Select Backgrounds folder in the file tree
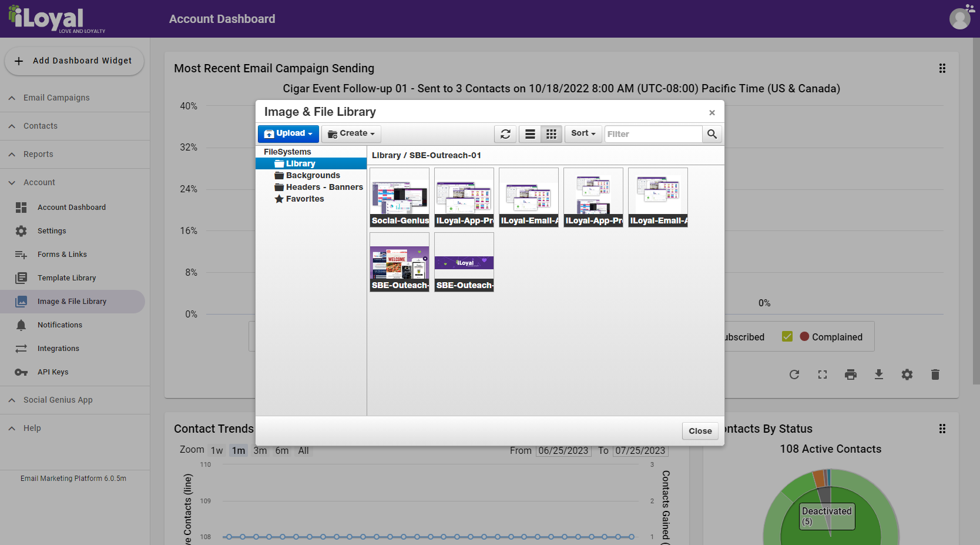Image resolution: width=980 pixels, height=545 pixels. pos(313,175)
